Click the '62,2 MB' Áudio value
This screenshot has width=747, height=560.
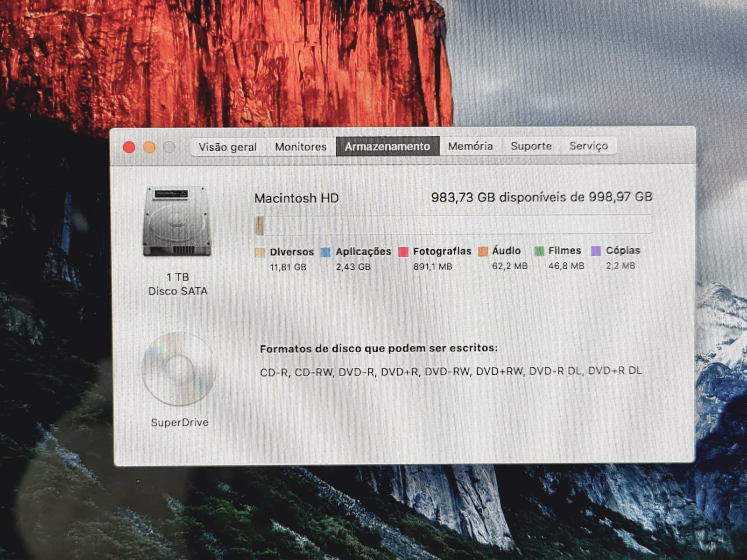(x=509, y=266)
